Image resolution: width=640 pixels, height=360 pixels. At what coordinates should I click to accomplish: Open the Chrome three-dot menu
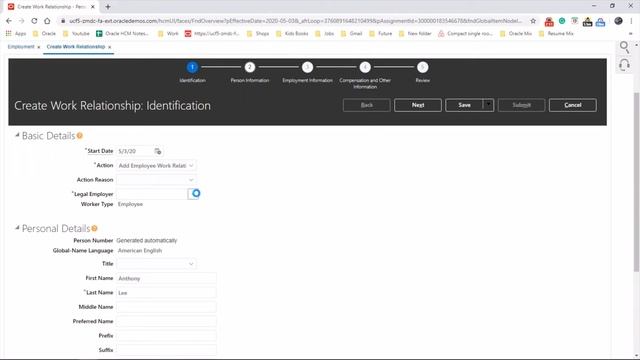click(x=632, y=21)
